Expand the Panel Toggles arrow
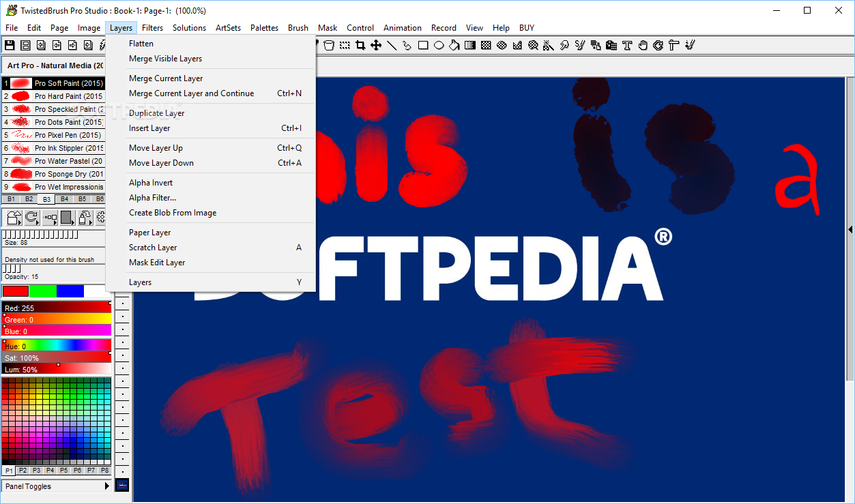 click(106, 486)
